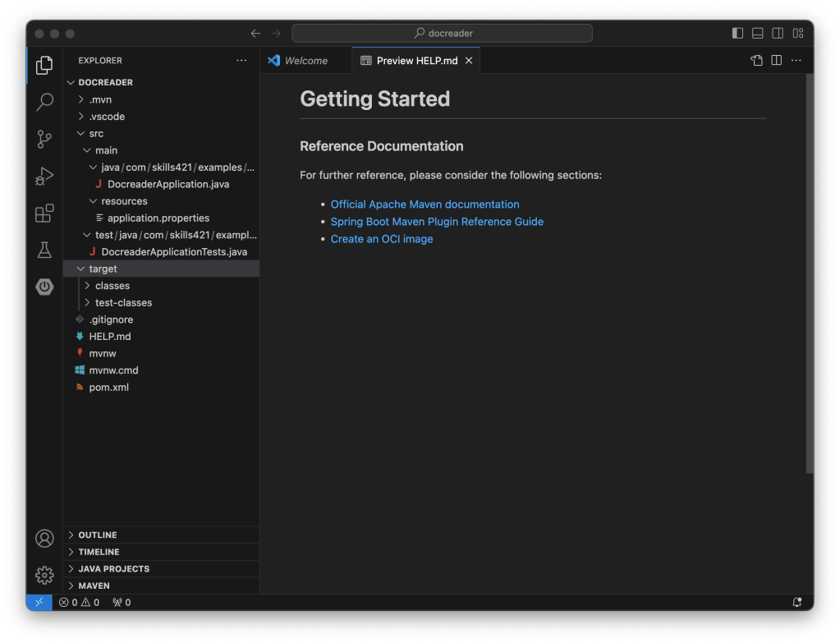Collapse the target folder
The width and height of the screenshot is (840, 643).
(103, 269)
